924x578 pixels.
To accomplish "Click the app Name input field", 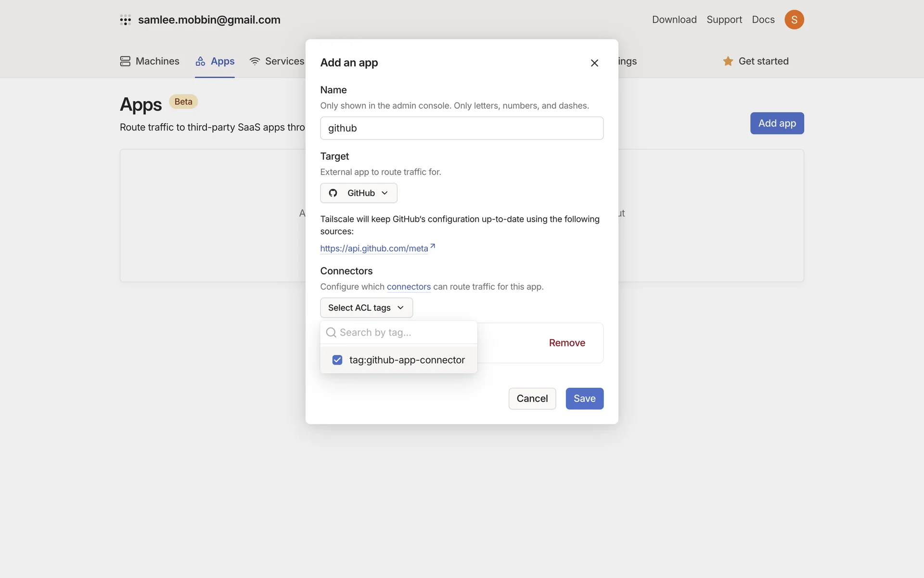I will pos(462,128).
